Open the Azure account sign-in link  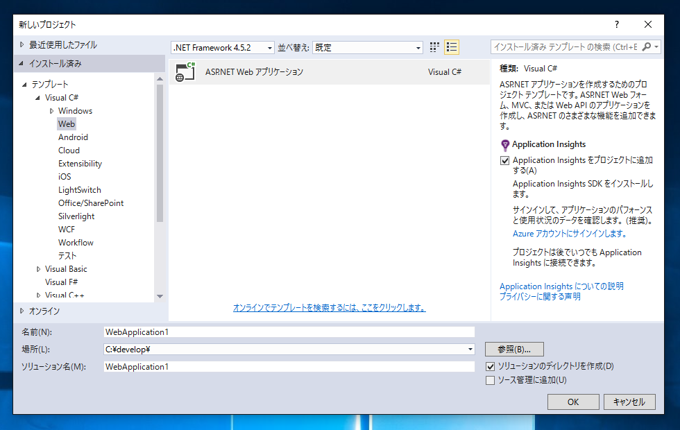pyautogui.click(x=569, y=234)
